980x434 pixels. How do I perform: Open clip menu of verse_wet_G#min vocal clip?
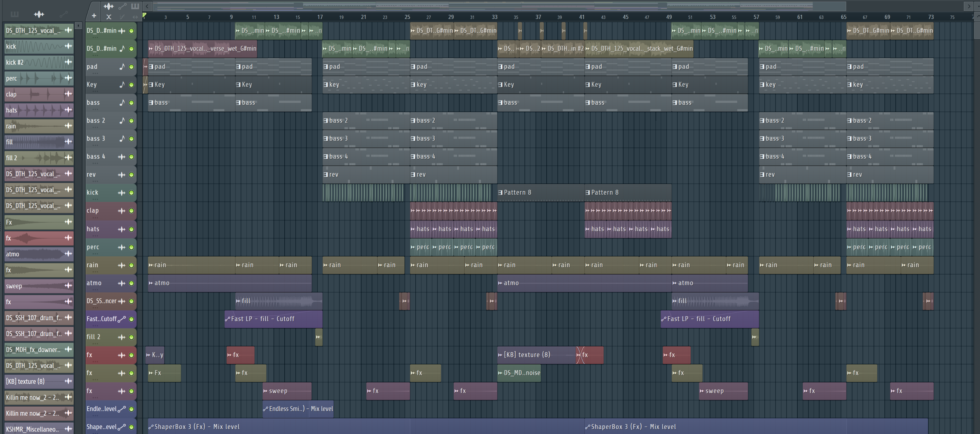tap(151, 49)
